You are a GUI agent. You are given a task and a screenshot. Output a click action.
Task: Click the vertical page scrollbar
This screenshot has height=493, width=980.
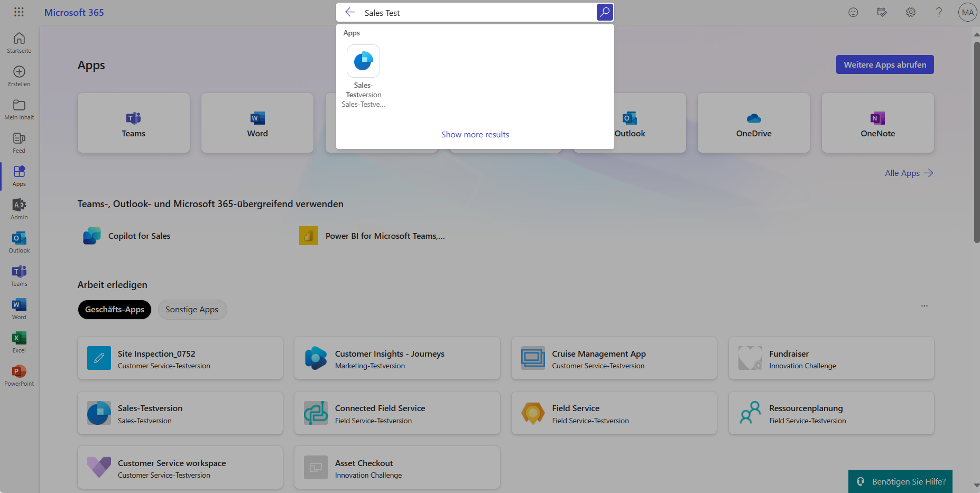(976, 143)
